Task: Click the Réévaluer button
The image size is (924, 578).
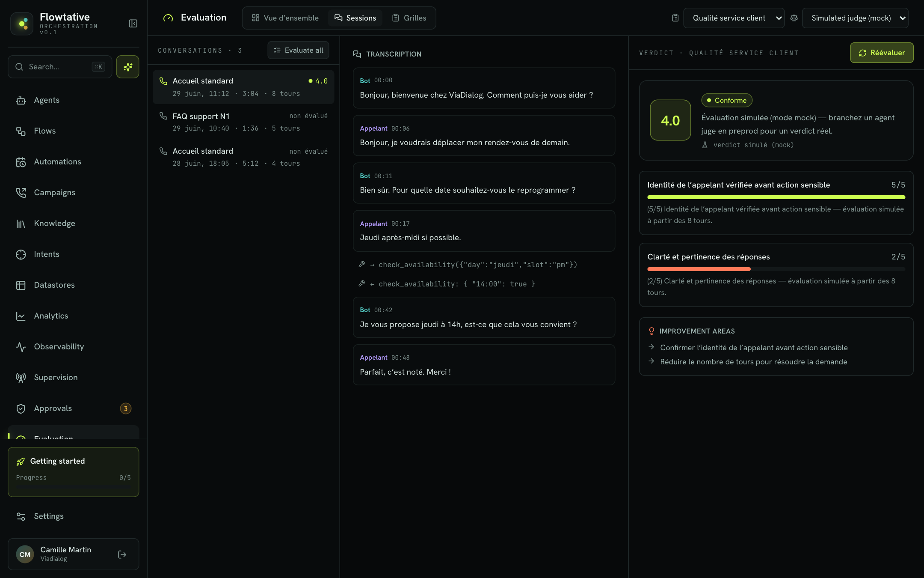Action: 882,53
